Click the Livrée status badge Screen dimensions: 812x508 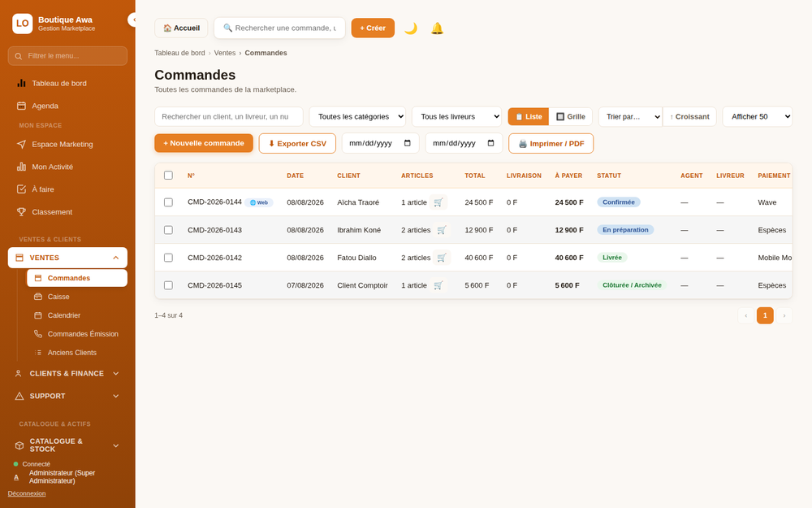click(612, 258)
